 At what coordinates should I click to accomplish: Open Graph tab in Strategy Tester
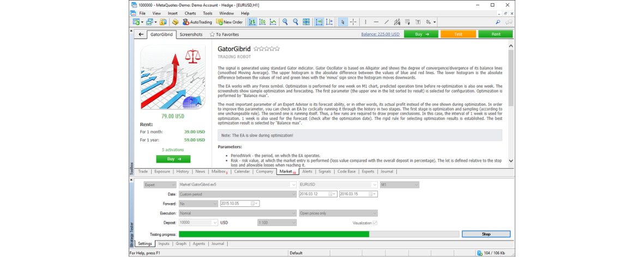pyautogui.click(x=181, y=243)
